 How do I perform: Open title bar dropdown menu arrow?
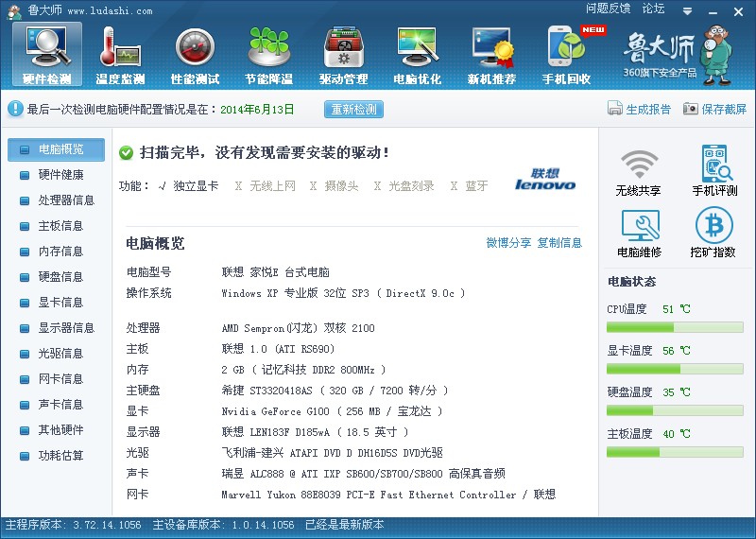tap(688, 11)
